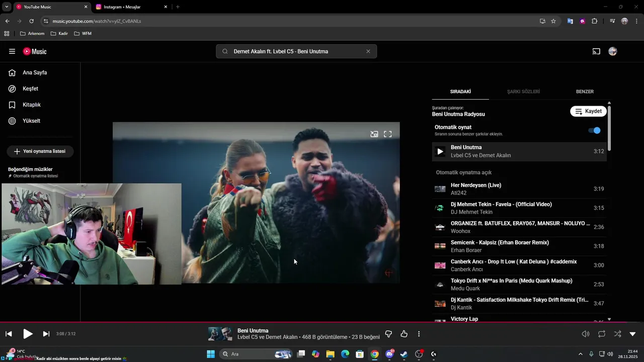
Task: Select ORGANIZE ft. BATUFLEX track
Action: pos(519,227)
